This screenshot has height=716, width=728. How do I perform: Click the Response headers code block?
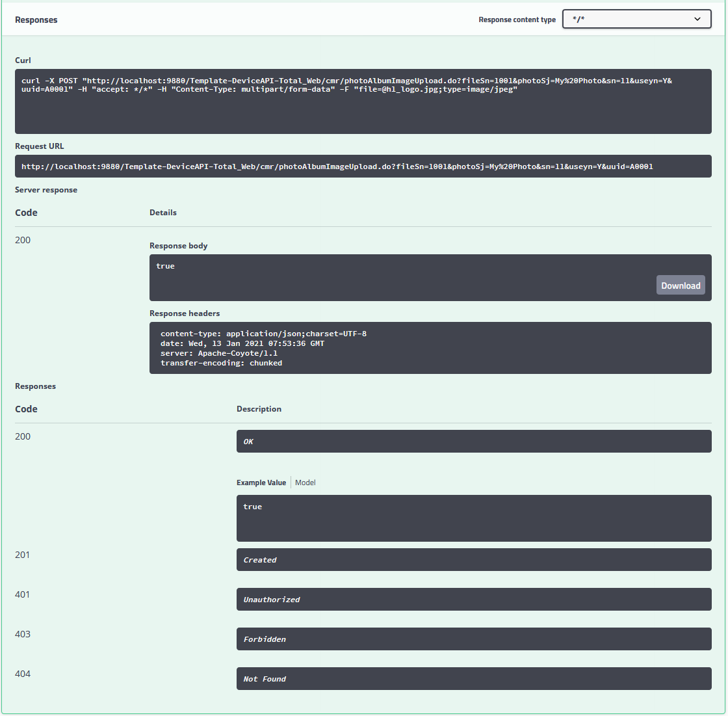430,348
